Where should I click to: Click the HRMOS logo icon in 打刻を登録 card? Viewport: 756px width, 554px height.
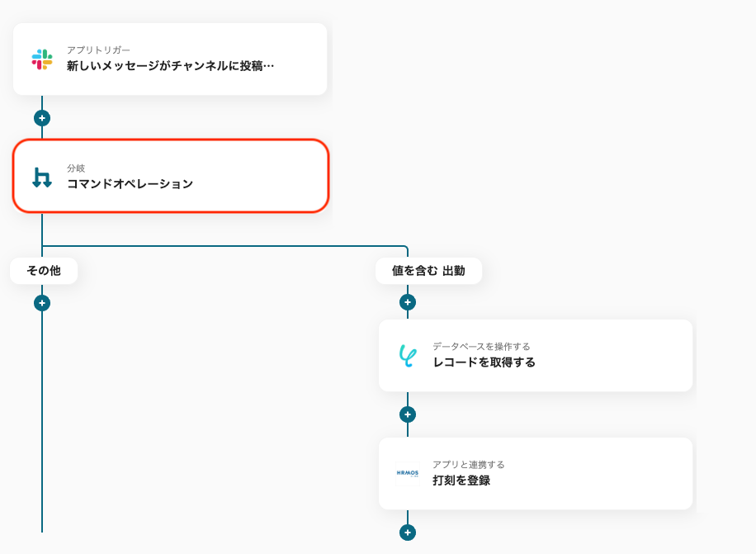(x=408, y=473)
